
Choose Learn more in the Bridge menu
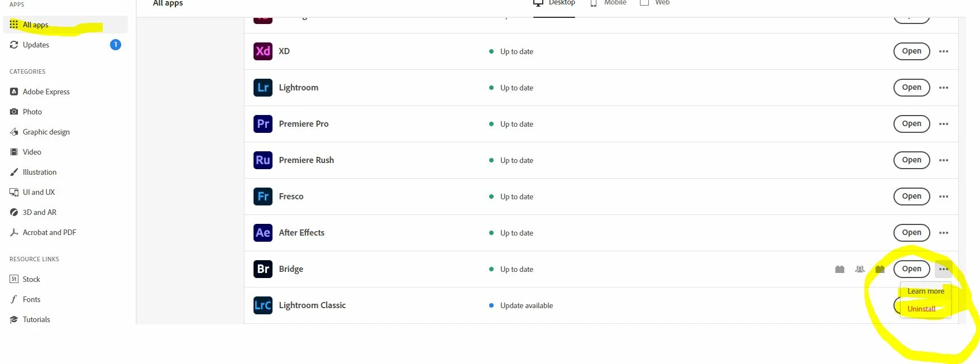pyautogui.click(x=926, y=291)
